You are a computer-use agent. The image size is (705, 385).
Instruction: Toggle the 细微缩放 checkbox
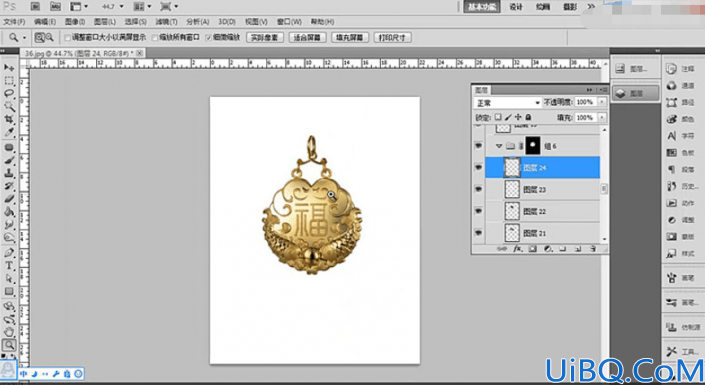209,38
